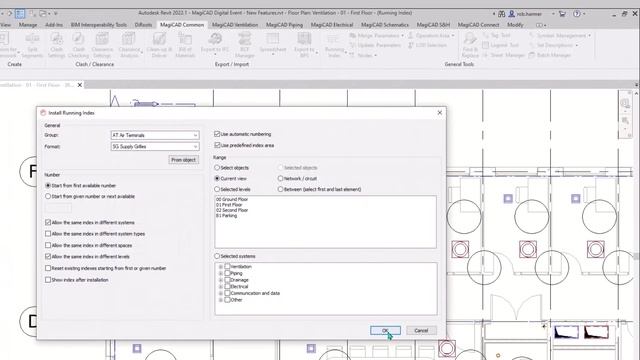This screenshot has height=360, width=640.
Task: Open the BIM Interoperability Tools tab
Action: [x=99, y=25]
